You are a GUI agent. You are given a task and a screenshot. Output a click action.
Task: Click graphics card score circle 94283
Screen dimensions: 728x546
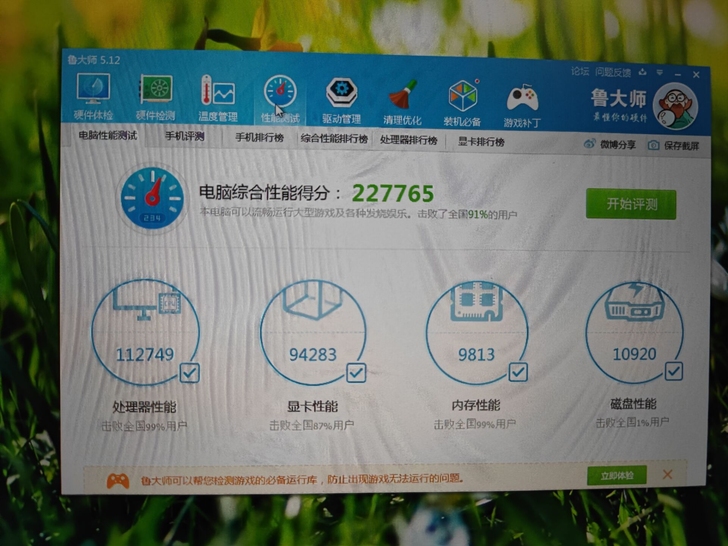tap(313, 332)
